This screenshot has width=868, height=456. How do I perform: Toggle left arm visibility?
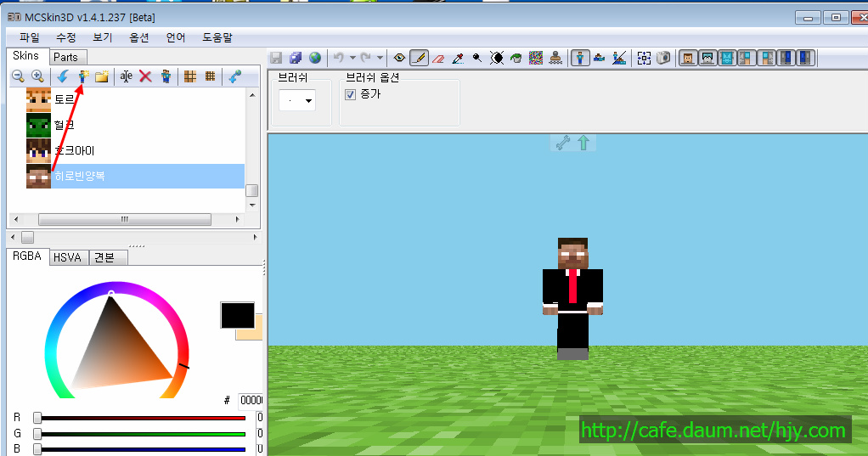click(x=747, y=58)
